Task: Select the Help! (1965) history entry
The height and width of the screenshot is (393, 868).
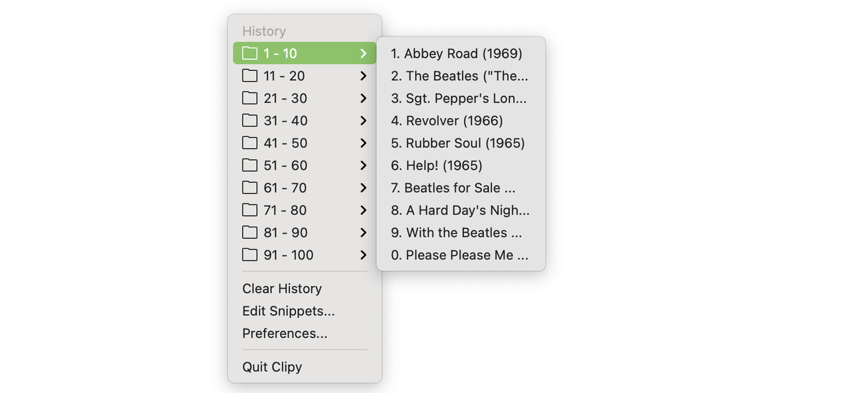Action: pos(436,165)
